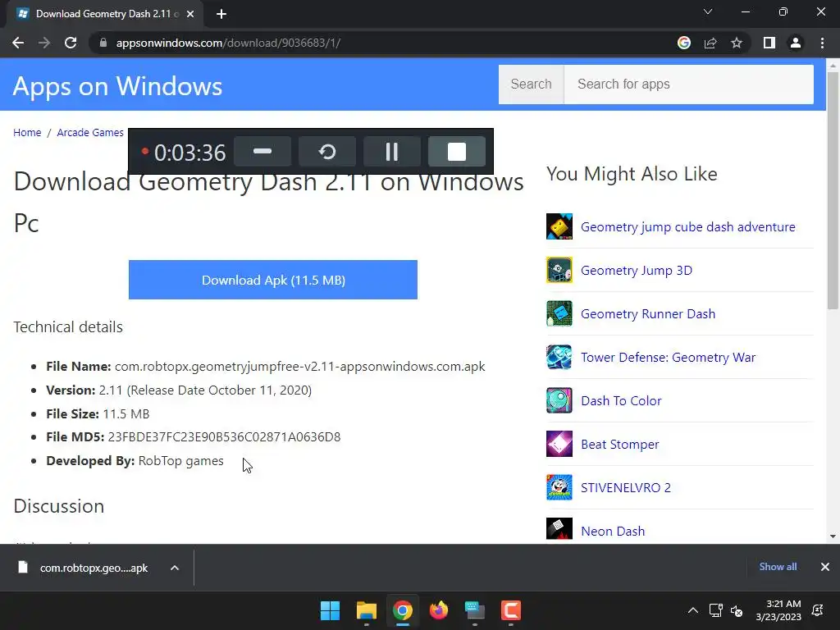
Task: Close the Download Geometry Dash tab
Action: (190, 15)
